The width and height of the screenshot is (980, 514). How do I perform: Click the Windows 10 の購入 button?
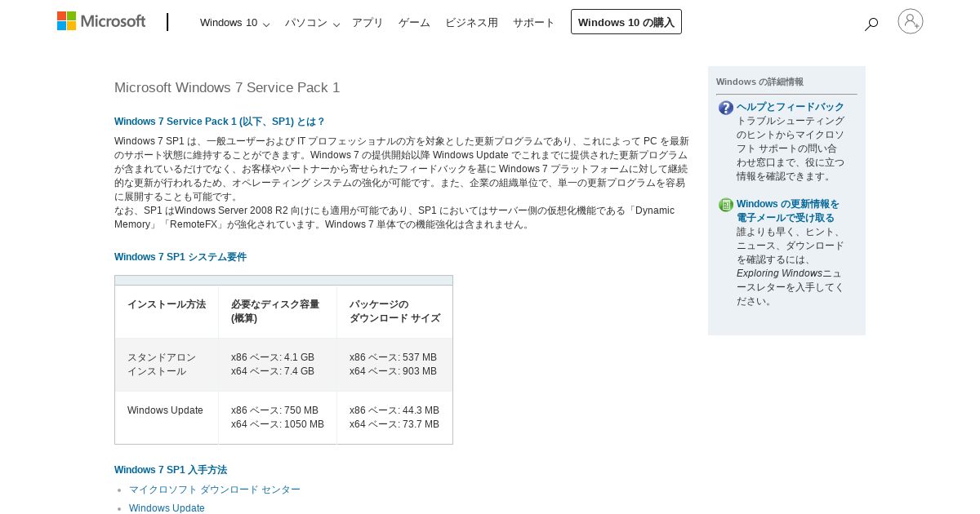[626, 22]
